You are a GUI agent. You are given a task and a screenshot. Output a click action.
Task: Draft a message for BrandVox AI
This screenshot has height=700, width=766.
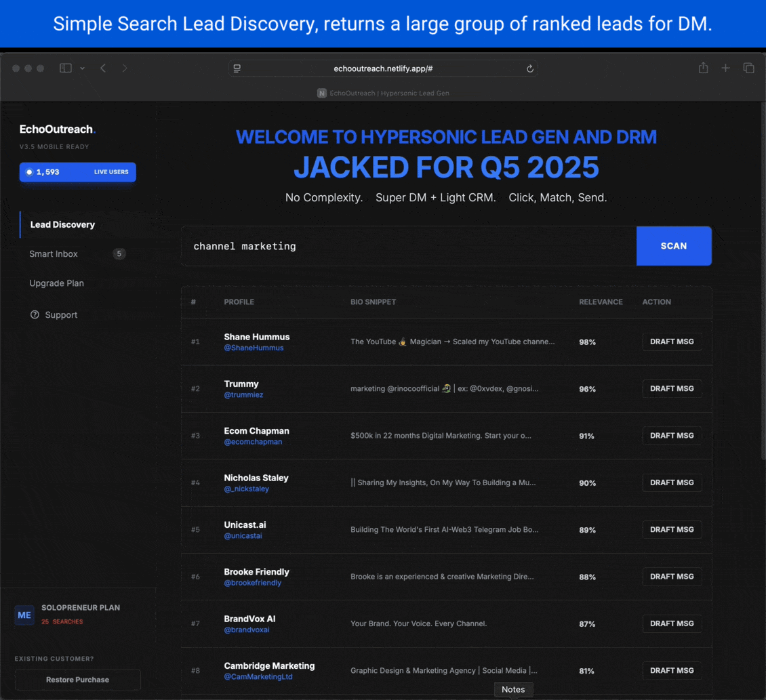pyautogui.click(x=672, y=624)
